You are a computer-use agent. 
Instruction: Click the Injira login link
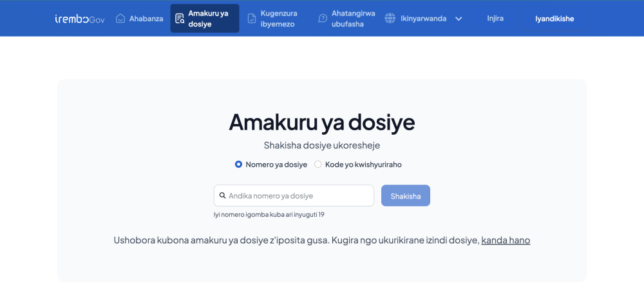coord(495,19)
